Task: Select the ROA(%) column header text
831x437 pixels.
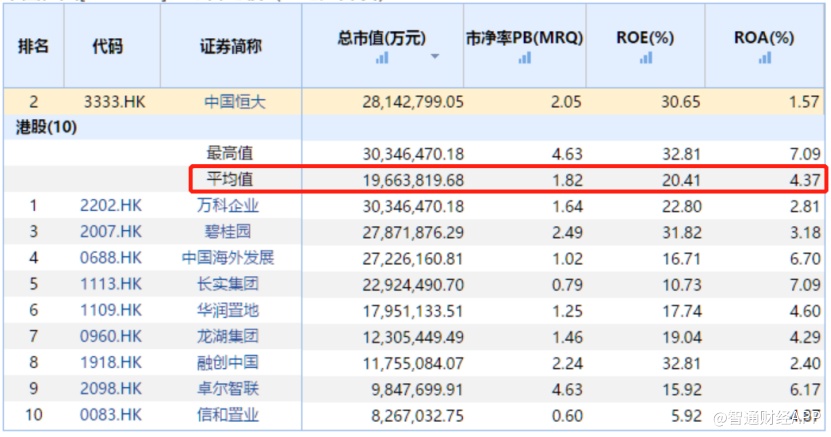Action: tap(764, 38)
